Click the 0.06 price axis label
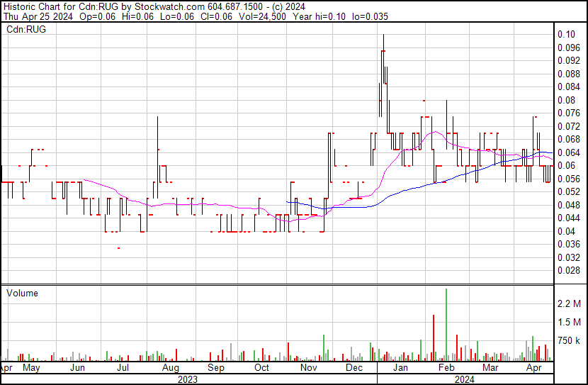The height and width of the screenshot is (385, 588). pyautogui.click(x=566, y=165)
